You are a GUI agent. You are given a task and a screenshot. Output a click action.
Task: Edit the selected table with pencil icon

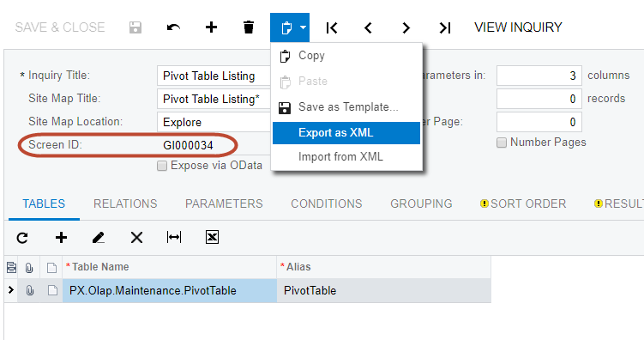99,238
